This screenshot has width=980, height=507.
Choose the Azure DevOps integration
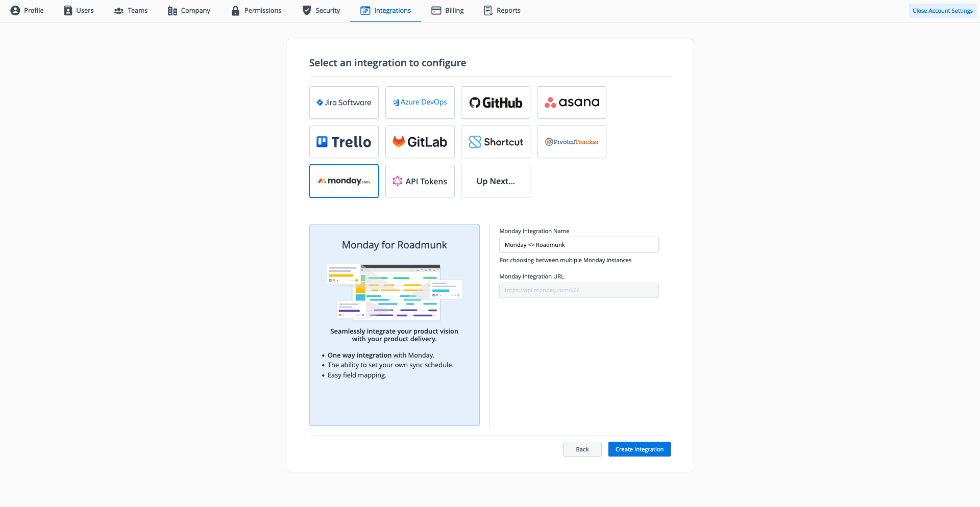(x=420, y=103)
